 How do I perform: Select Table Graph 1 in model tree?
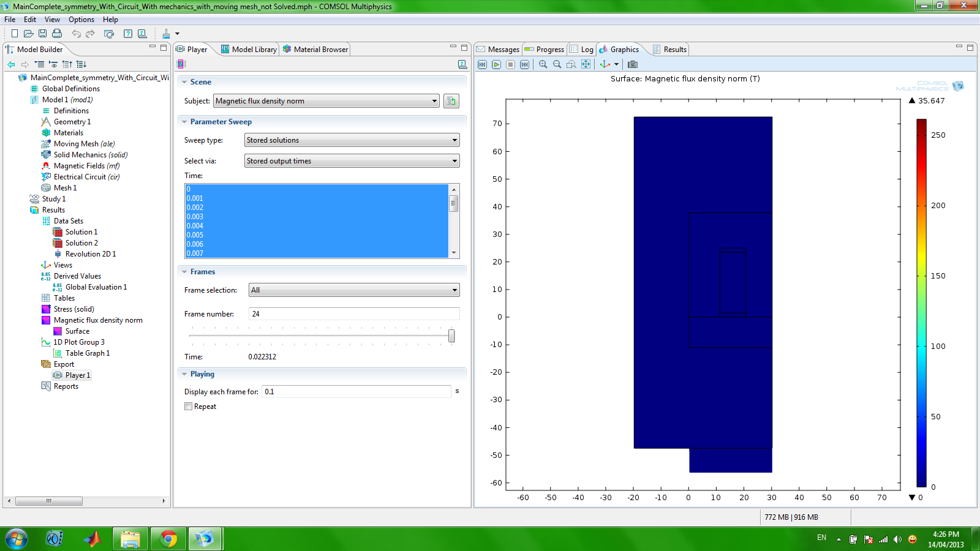pos(88,353)
